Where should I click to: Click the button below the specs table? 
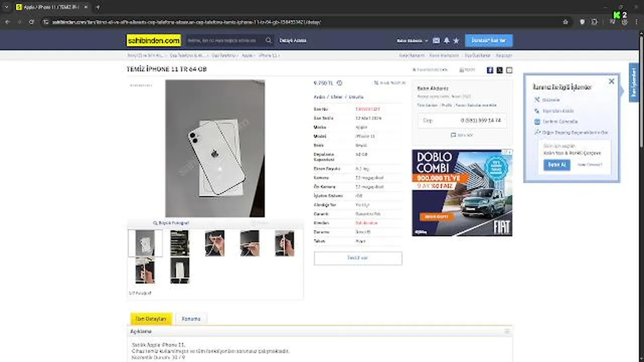point(358,258)
